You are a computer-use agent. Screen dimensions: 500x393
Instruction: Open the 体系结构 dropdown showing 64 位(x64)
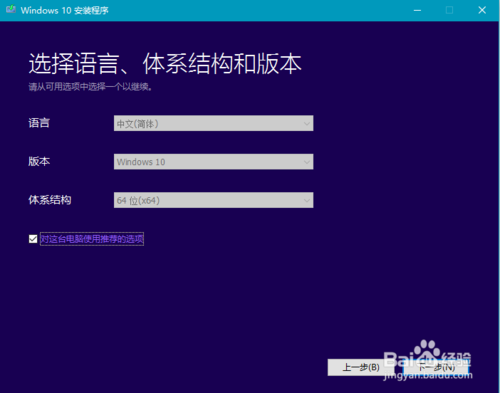[213, 200]
